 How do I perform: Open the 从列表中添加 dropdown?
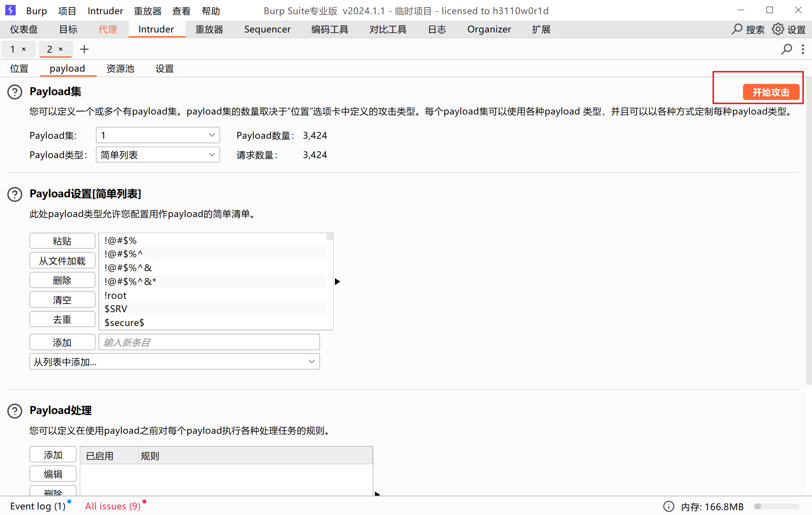(175, 362)
